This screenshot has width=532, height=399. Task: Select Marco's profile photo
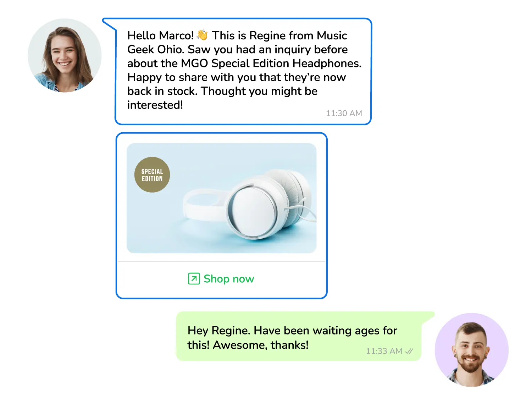click(472, 350)
